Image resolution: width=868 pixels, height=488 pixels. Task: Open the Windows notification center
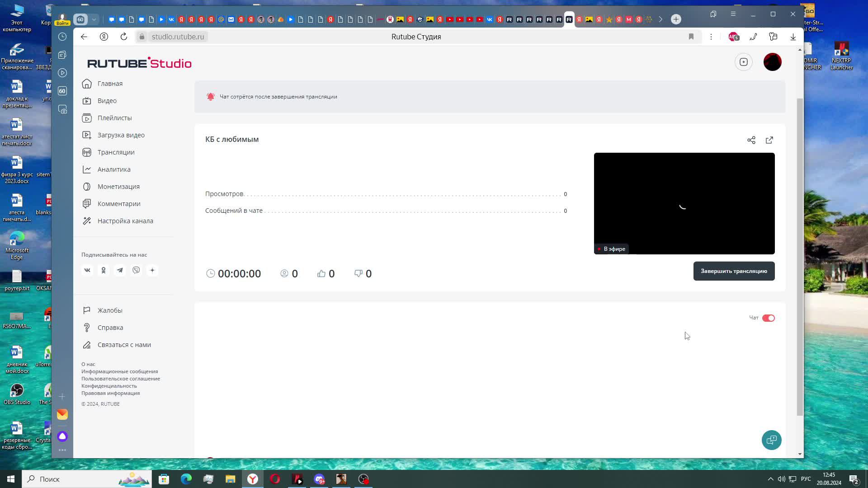(x=854, y=479)
